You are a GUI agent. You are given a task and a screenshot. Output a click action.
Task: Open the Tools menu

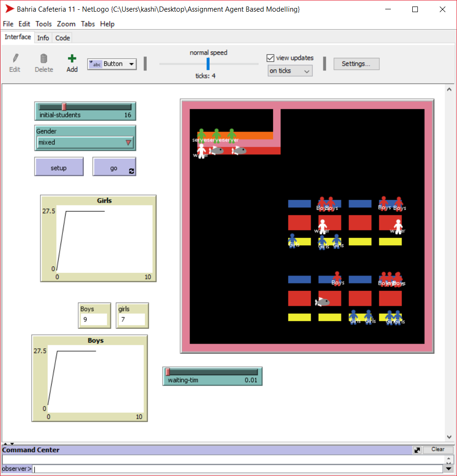click(43, 24)
